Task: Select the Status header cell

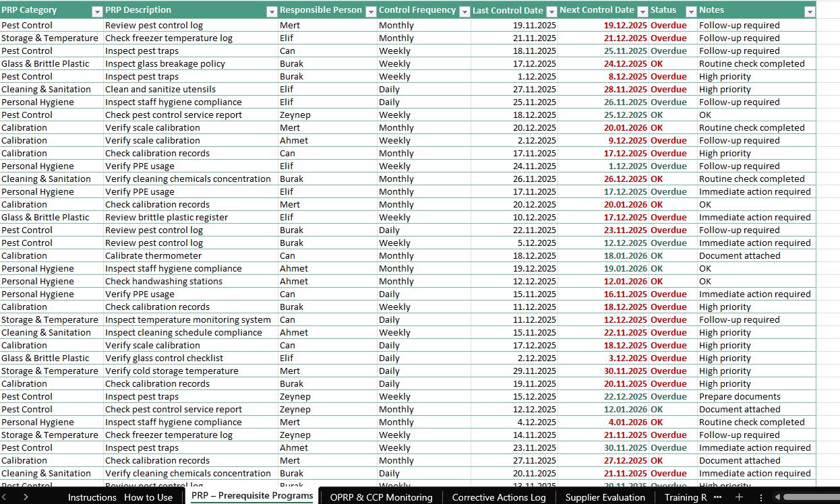Action: click(673, 10)
